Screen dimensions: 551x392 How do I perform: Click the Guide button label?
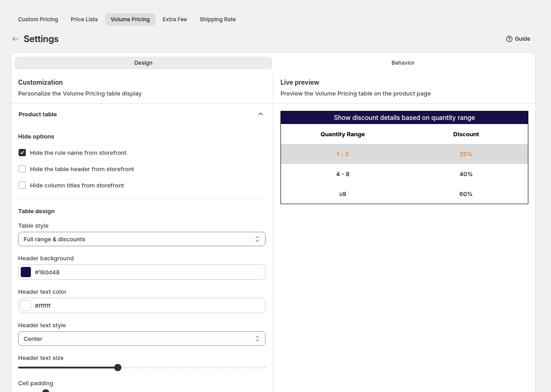point(522,39)
